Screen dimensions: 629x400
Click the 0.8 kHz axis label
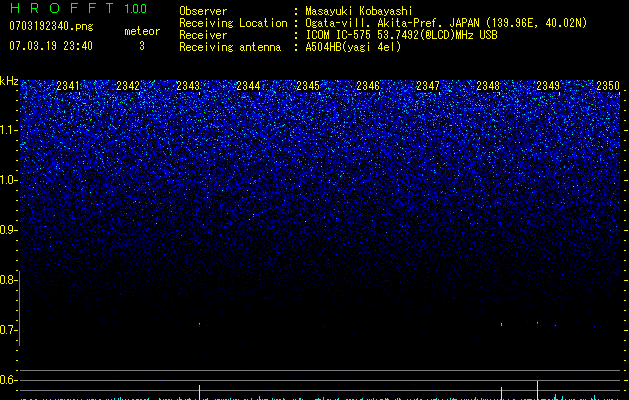pyautogui.click(x=8, y=280)
